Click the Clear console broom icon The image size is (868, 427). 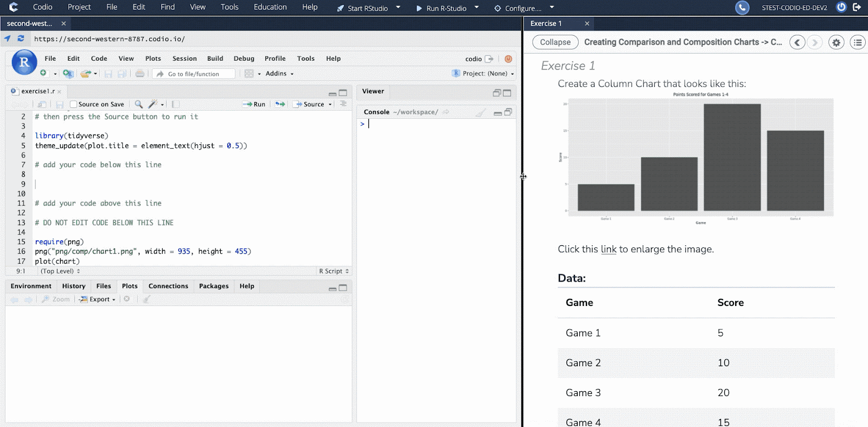(x=481, y=112)
